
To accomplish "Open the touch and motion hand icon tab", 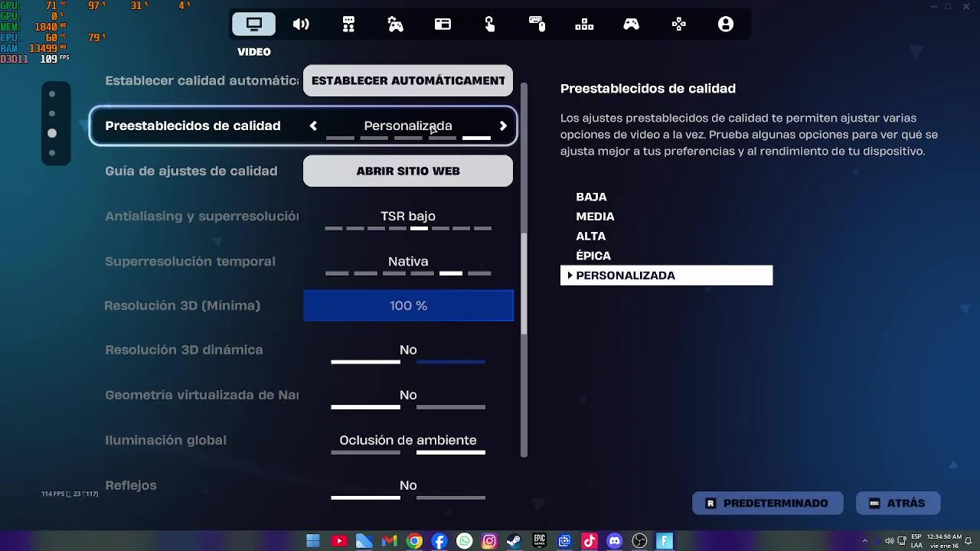I will click(490, 24).
